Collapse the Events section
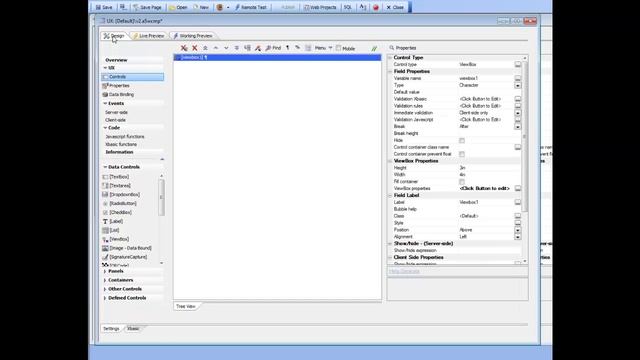 105,104
